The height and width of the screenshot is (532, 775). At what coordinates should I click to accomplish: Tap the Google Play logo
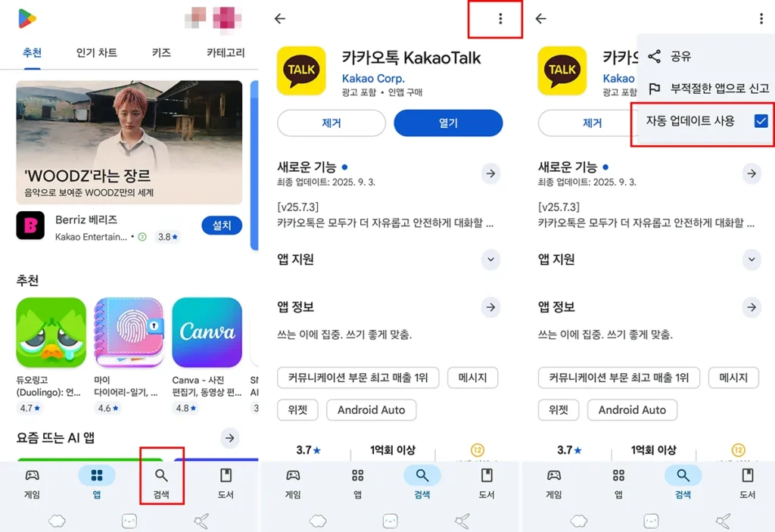coord(27,19)
